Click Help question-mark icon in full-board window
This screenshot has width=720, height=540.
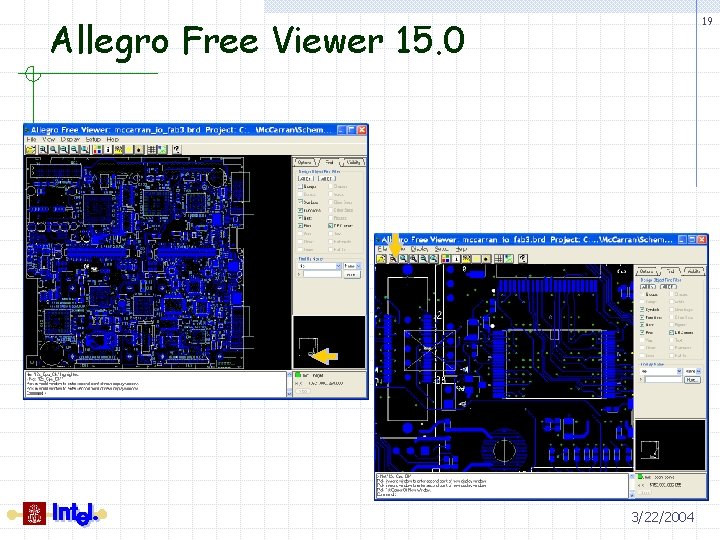pos(177,149)
